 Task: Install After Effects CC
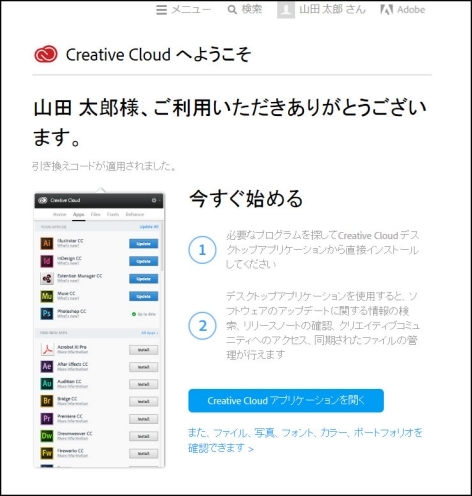tap(144, 367)
